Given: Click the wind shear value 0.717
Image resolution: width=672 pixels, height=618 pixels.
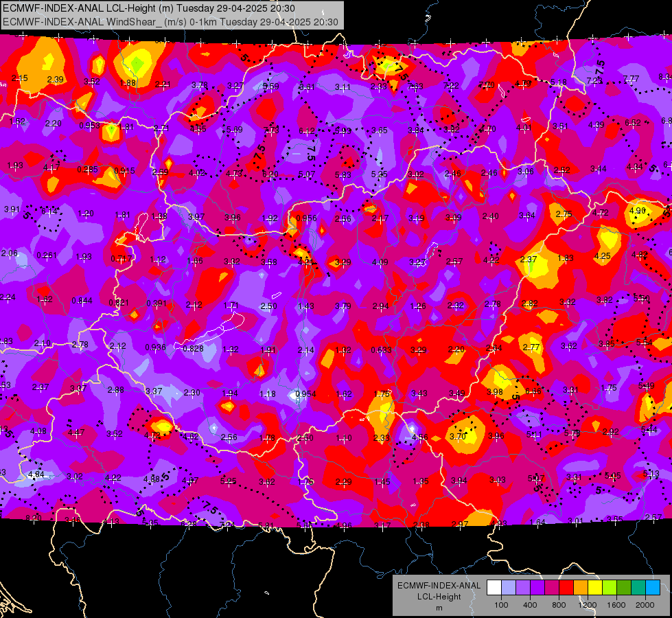Looking at the screenshot, I should click(x=121, y=259).
